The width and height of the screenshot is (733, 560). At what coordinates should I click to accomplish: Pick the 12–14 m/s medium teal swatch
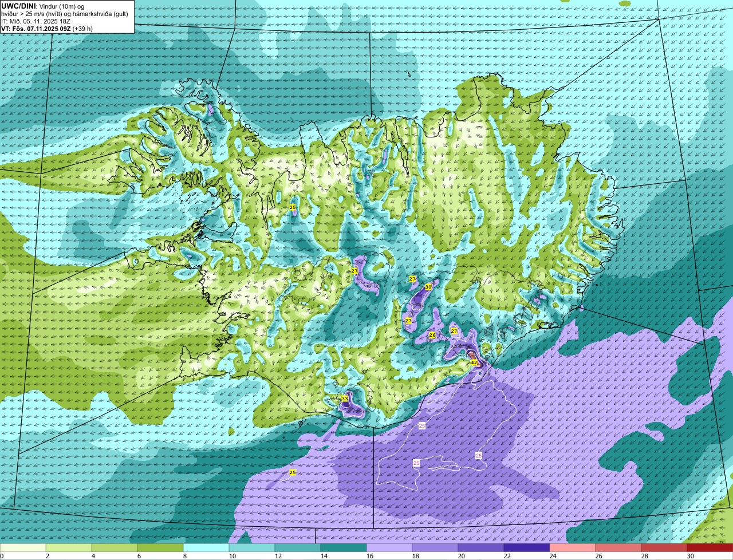pos(298,548)
